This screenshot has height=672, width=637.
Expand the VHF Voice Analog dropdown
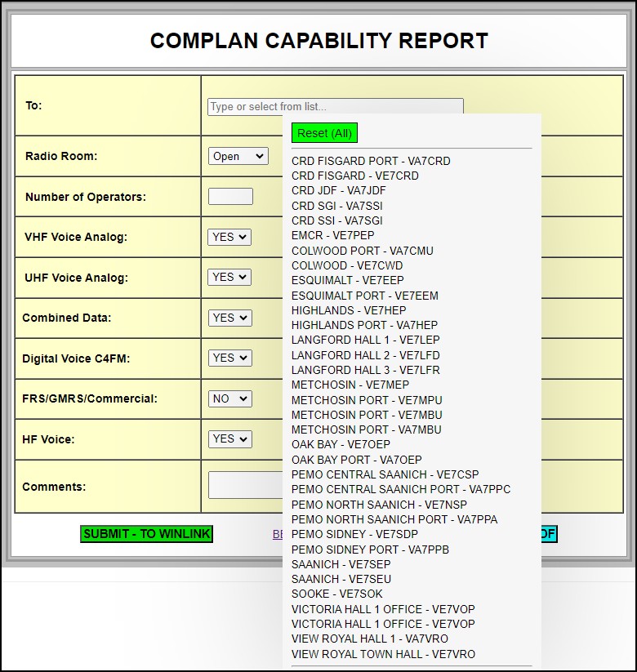pos(229,237)
